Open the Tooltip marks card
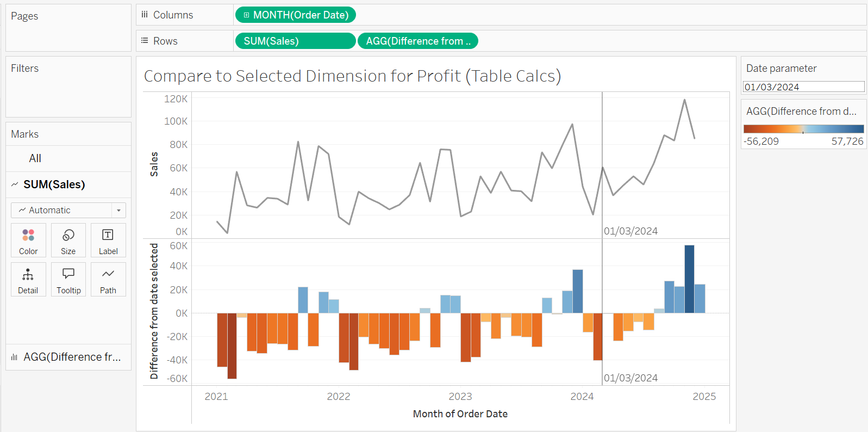The width and height of the screenshot is (868, 432). click(68, 280)
